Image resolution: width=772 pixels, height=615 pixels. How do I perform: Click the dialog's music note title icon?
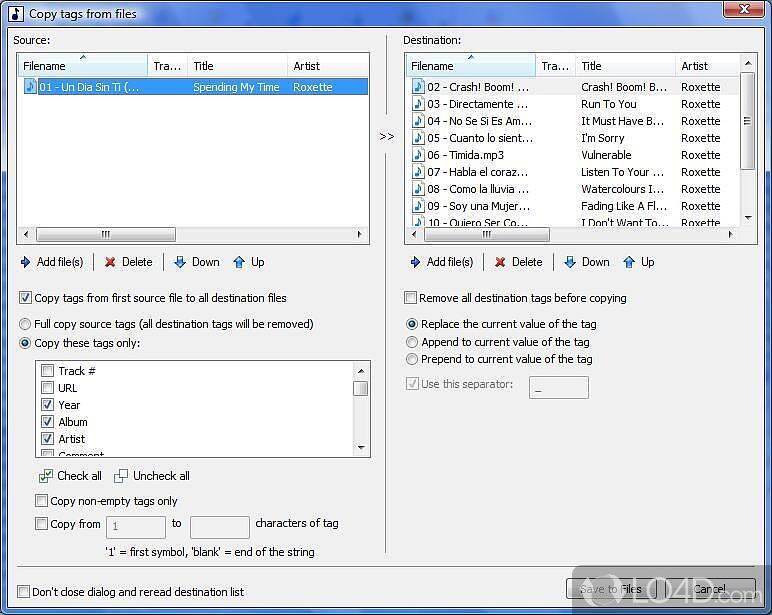click(x=16, y=14)
